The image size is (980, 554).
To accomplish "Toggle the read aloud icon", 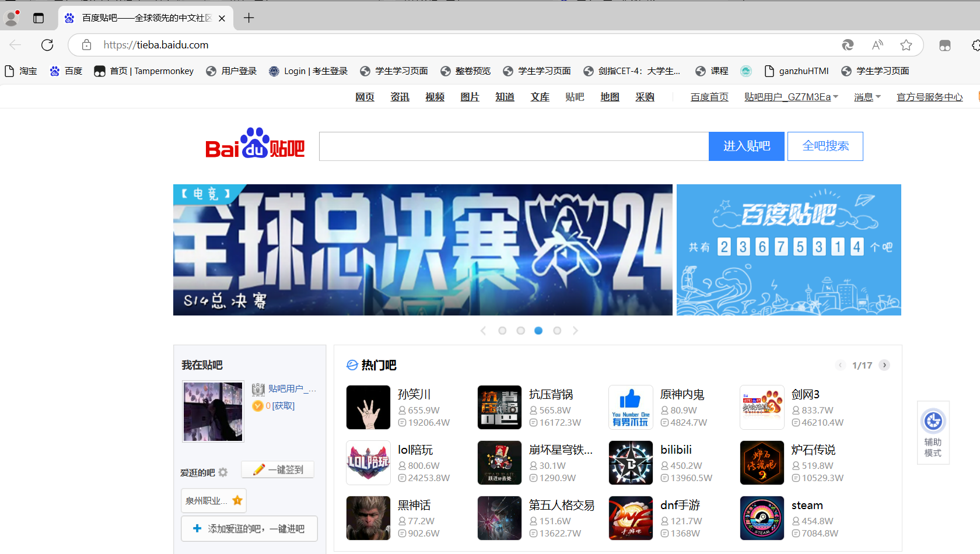I will click(x=877, y=45).
